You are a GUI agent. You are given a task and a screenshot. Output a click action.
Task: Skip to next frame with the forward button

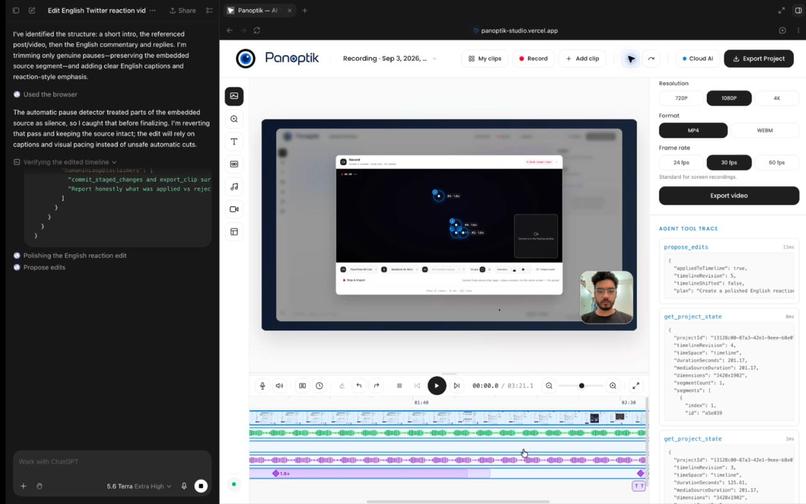pyautogui.click(x=456, y=386)
